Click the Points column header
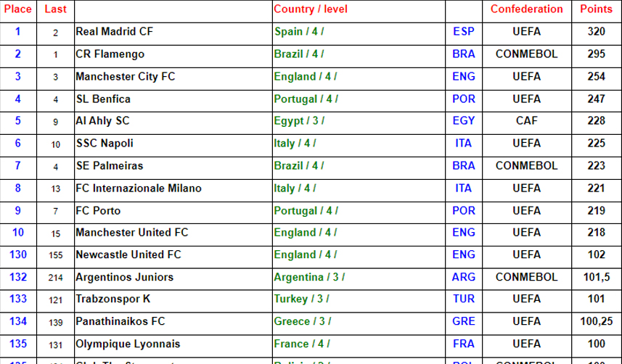This screenshot has width=622, height=364. pos(596,9)
